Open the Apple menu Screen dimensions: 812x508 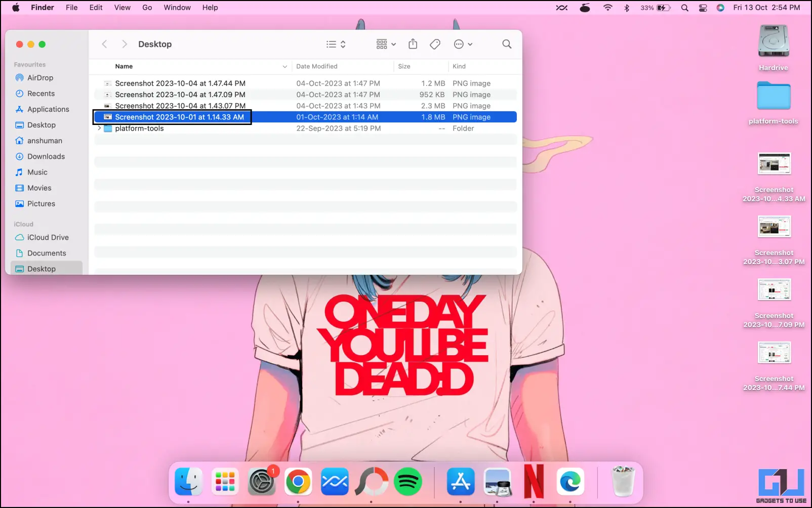point(16,8)
